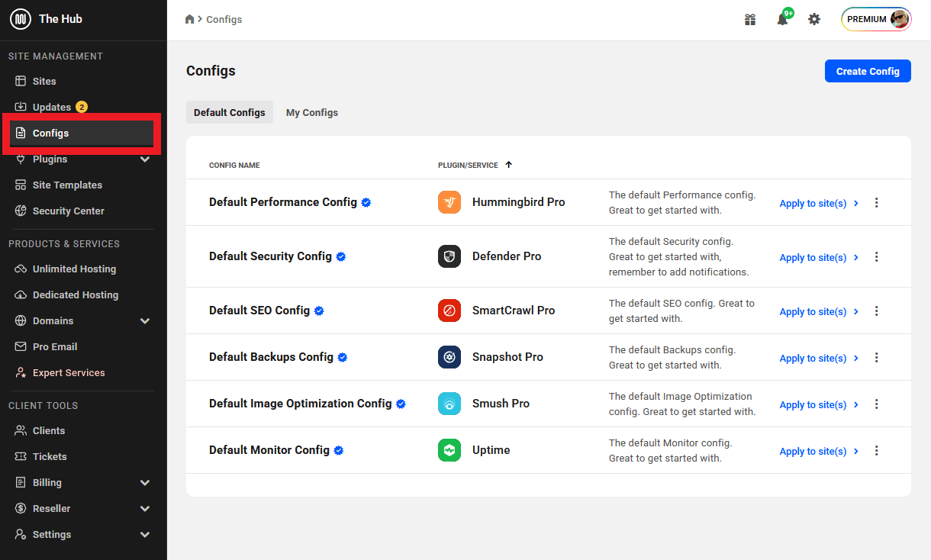The image size is (931, 560).
Task: Click the SmartCrawl Pro text
Action: point(514,311)
